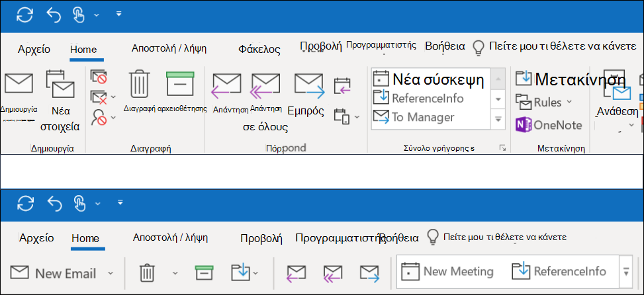The width and height of the screenshot is (644, 295).
Task: Click OneNote button in Μετακίνηση group
Action: pyautogui.click(x=549, y=125)
